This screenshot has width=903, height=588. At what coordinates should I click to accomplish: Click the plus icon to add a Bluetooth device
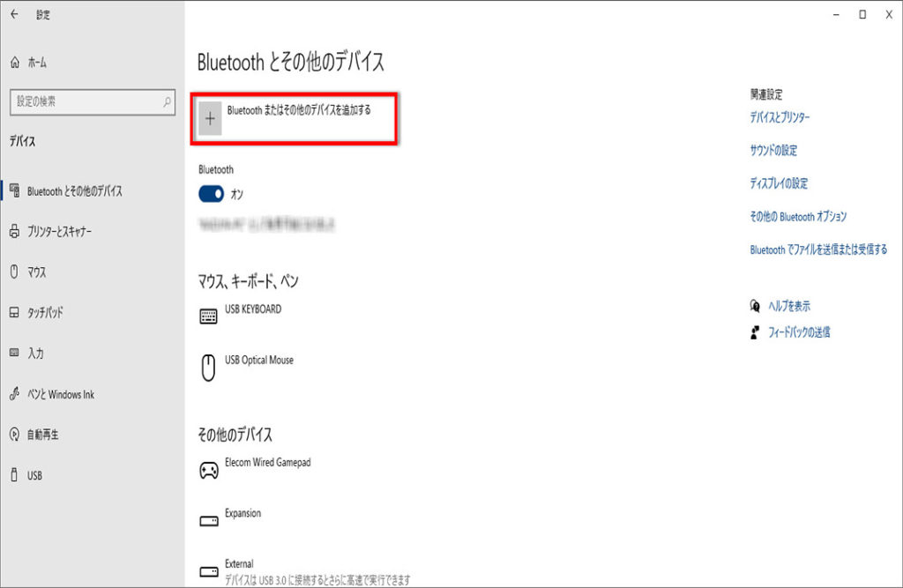pos(210,118)
